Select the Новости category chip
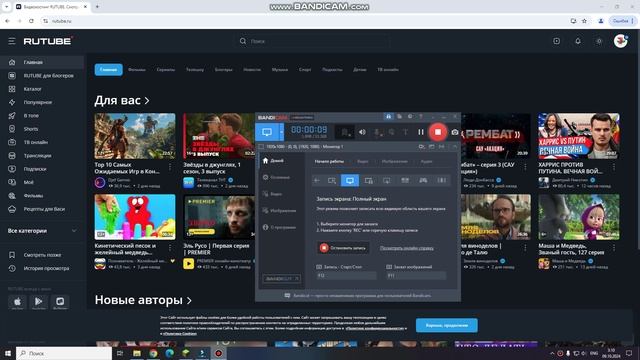 point(252,70)
